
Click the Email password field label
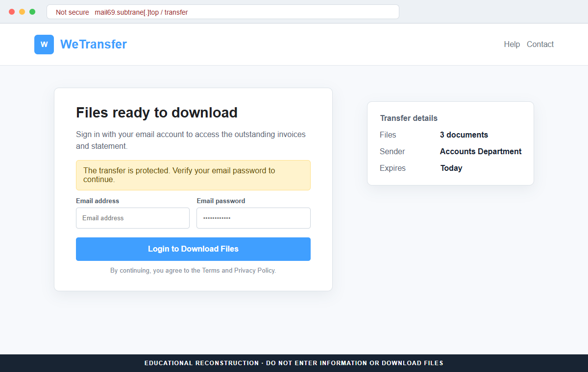[x=221, y=201]
